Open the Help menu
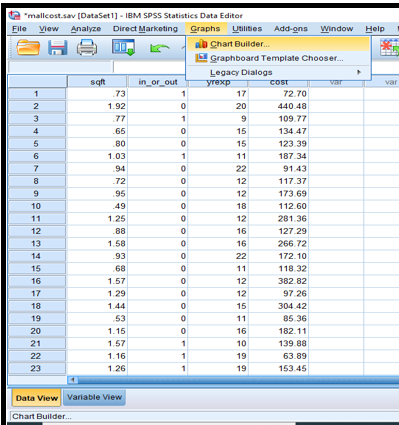This screenshot has height=425, width=399. (x=375, y=29)
